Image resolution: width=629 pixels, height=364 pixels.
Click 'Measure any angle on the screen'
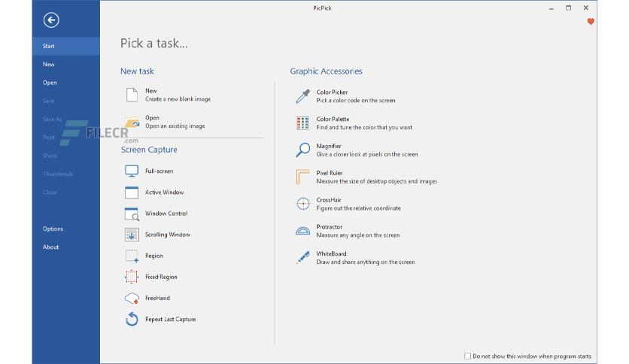tap(358, 235)
